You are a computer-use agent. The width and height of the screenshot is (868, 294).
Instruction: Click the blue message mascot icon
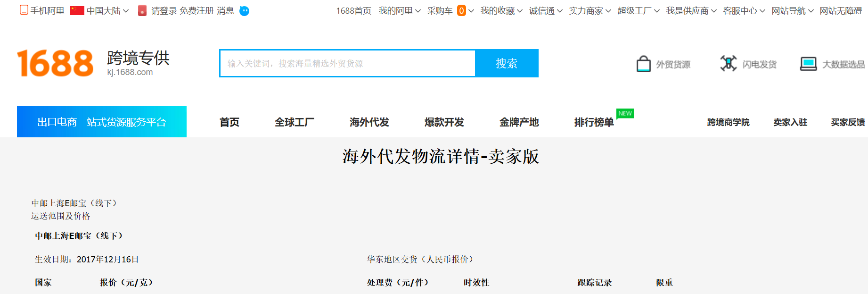(x=244, y=11)
